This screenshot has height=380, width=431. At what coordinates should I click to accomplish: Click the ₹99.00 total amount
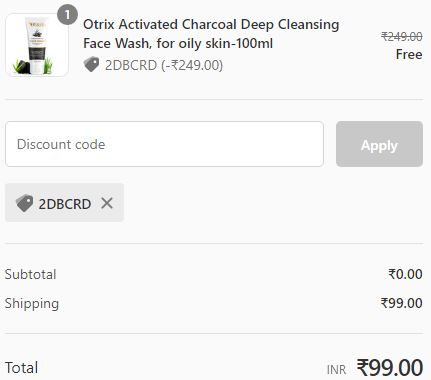click(390, 368)
